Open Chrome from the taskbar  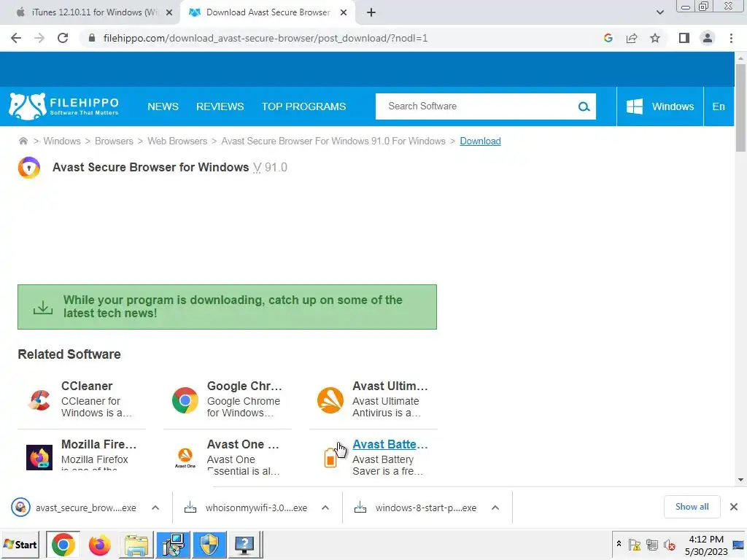tap(63, 544)
